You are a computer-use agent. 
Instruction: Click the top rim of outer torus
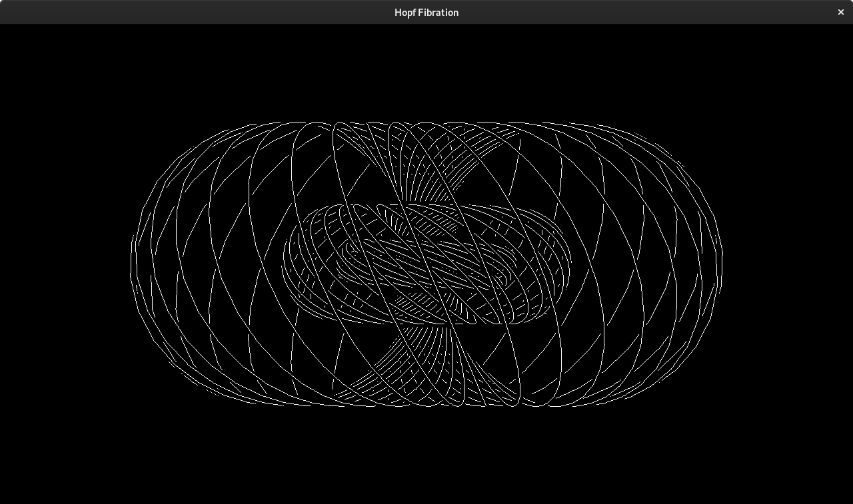[x=426, y=124]
